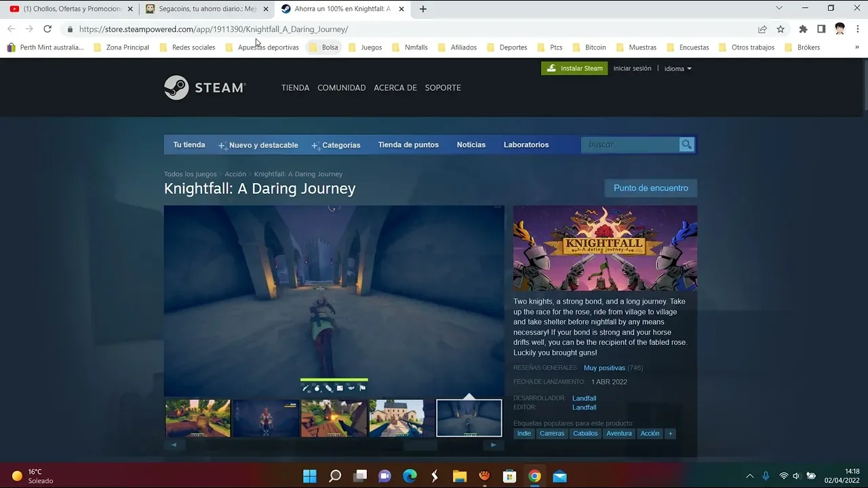Open Chrome's three-dot menu
The image size is (868, 488).
(858, 29)
